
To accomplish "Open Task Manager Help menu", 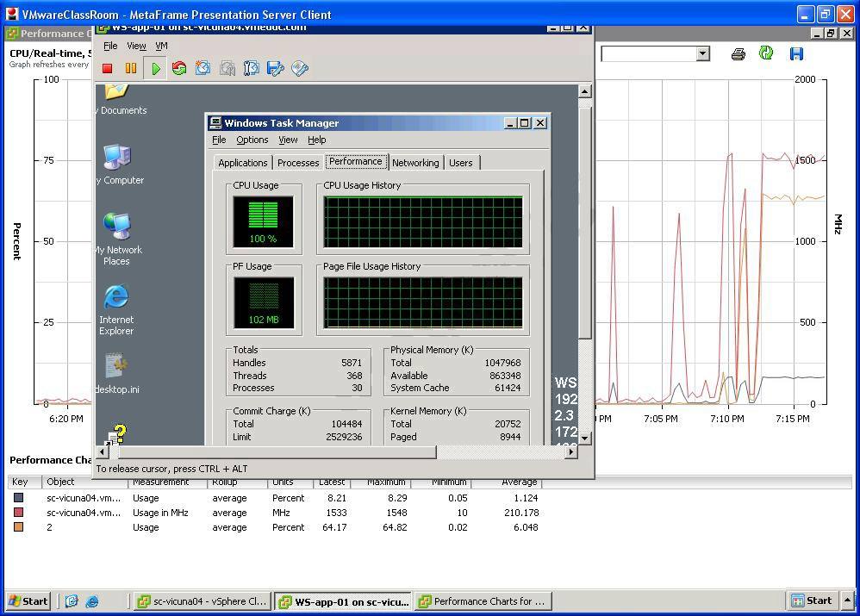I will [316, 140].
